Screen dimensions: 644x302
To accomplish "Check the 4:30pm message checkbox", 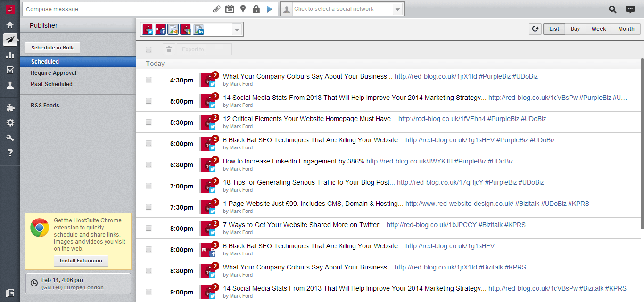I will (149, 80).
